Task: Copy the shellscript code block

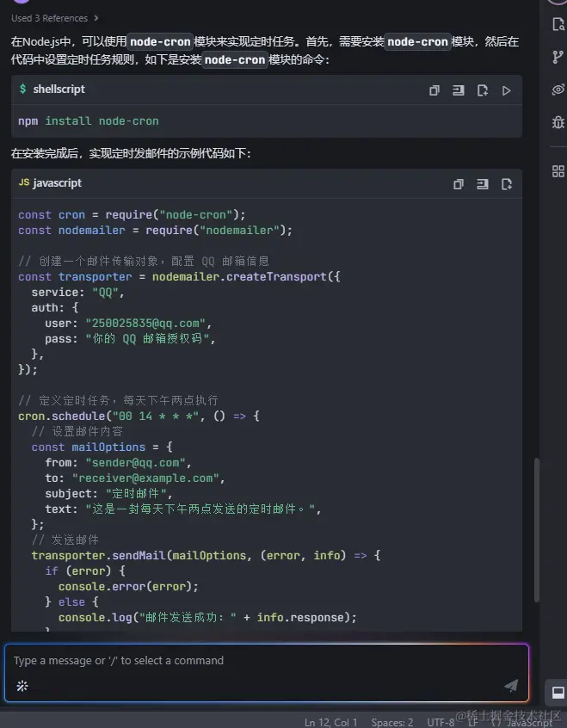Action: [x=434, y=90]
